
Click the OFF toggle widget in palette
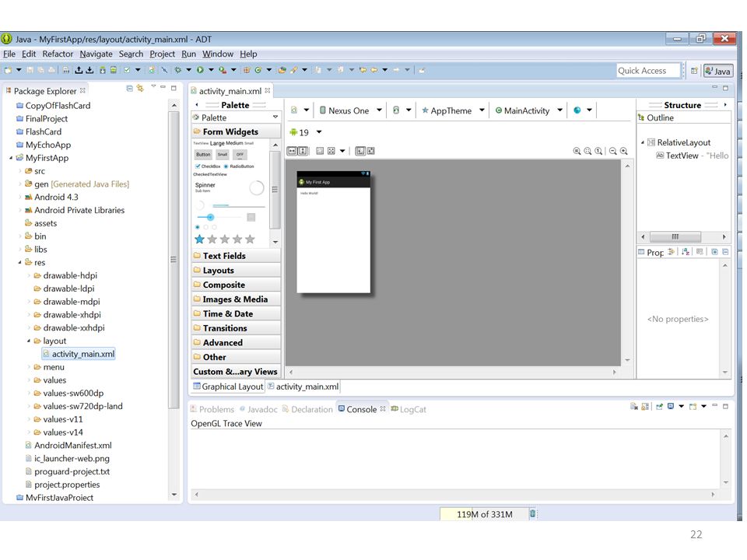[240, 154]
